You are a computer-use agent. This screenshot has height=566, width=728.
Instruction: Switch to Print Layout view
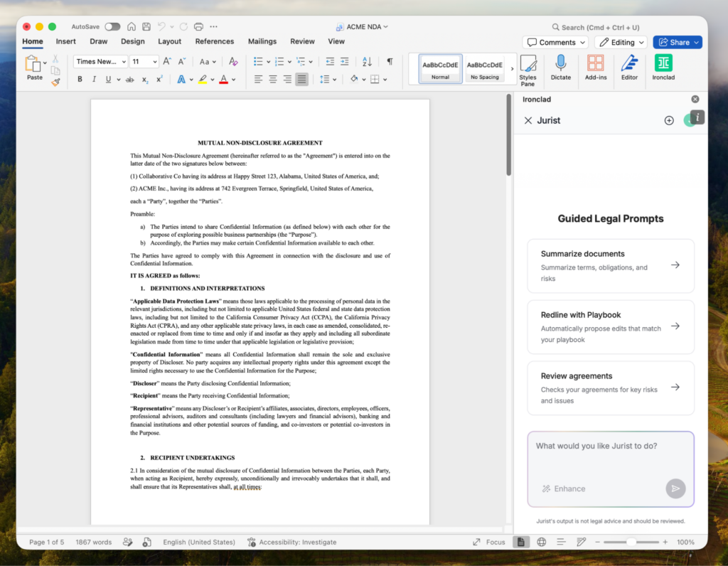click(521, 542)
